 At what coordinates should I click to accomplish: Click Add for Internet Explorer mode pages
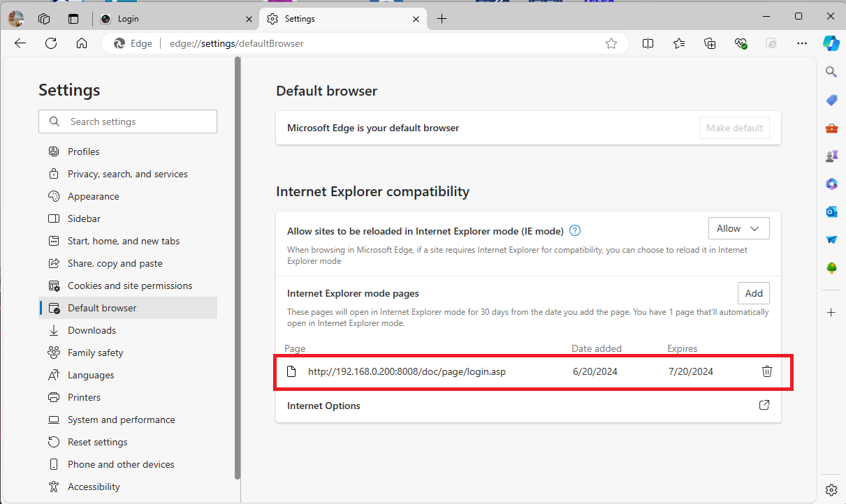coord(754,293)
